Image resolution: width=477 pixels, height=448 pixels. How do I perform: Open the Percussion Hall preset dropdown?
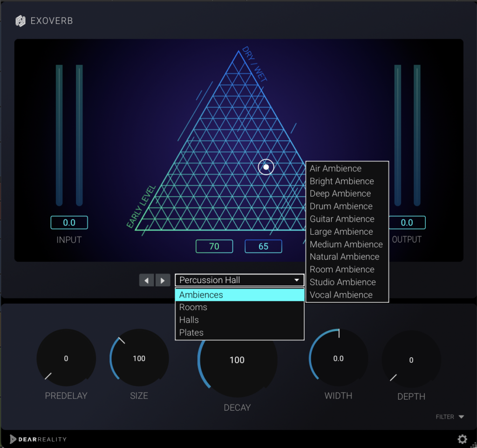point(239,280)
